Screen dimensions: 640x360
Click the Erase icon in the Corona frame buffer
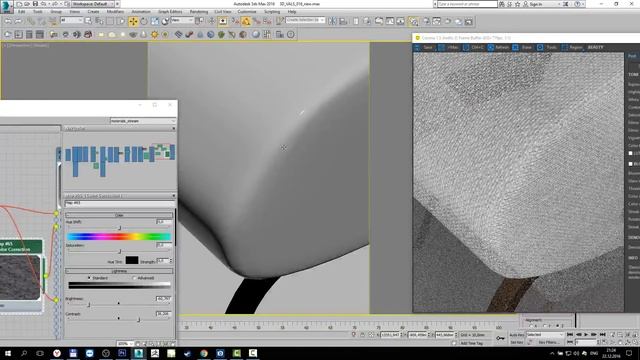[x=515, y=47]
